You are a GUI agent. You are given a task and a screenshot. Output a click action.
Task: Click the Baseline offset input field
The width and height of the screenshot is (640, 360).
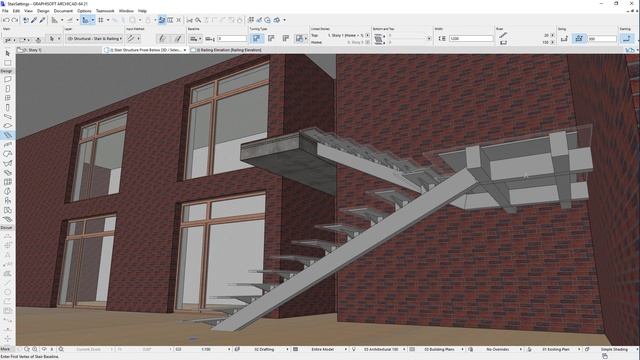[232, 38]
